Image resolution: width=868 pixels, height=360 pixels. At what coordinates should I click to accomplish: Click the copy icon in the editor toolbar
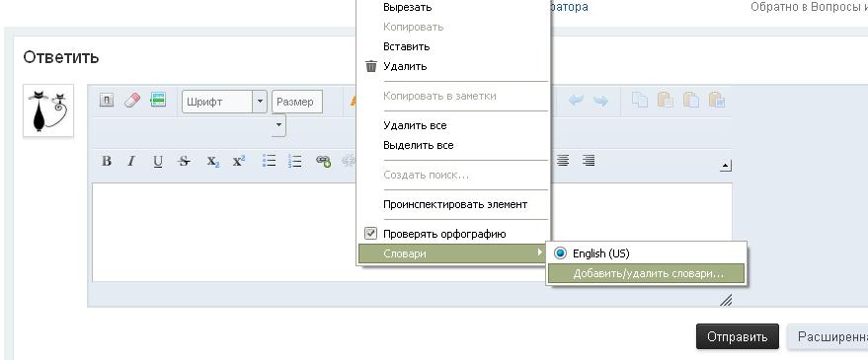[x=640, y=100]
